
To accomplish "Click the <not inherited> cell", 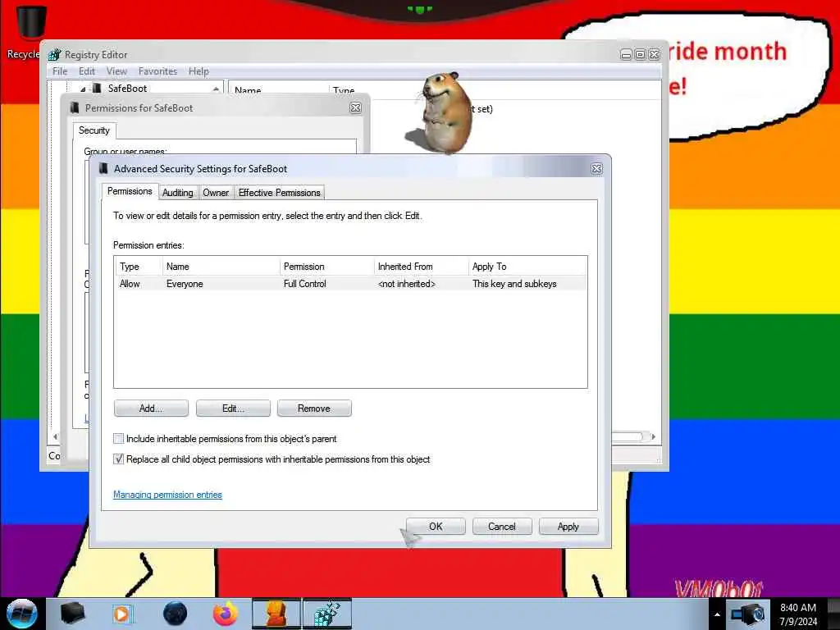I will click(x=407, y=284).
